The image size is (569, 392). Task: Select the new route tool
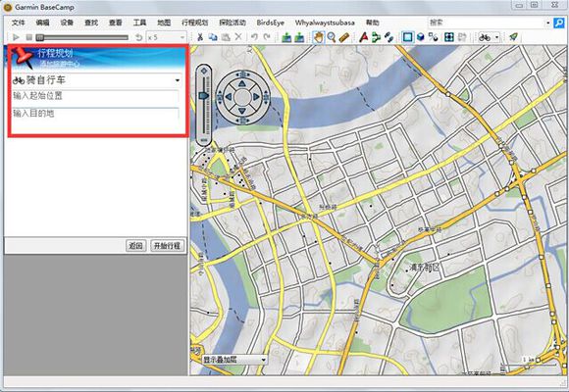point(376,37)
